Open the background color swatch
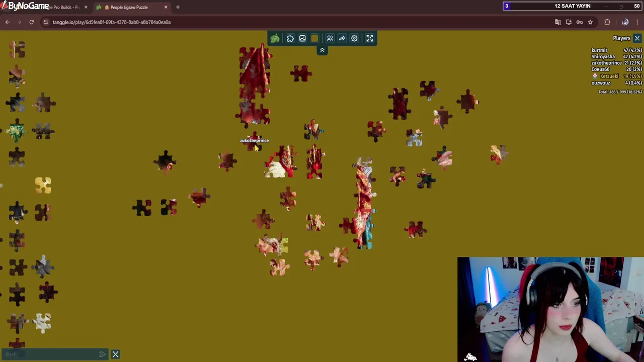644x362 pixels. pos(314,38)
